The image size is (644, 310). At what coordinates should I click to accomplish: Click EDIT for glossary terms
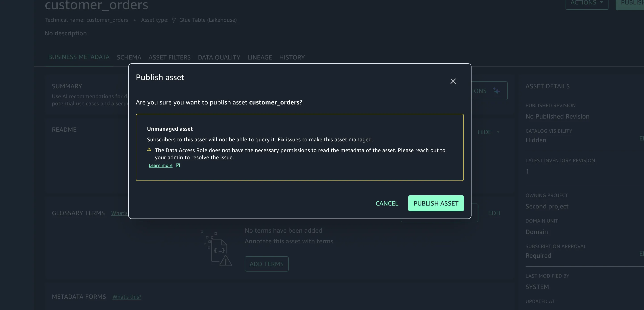pos(495,213)
